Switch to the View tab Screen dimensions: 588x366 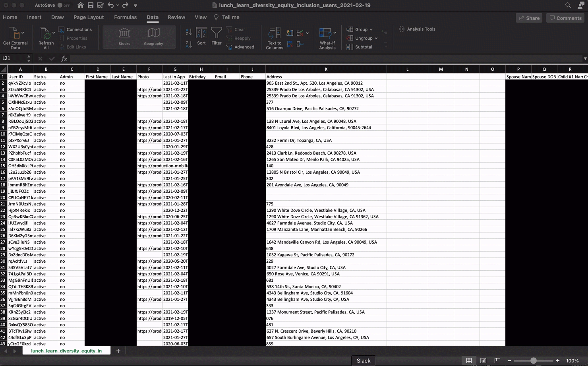(x=201, y=17)
